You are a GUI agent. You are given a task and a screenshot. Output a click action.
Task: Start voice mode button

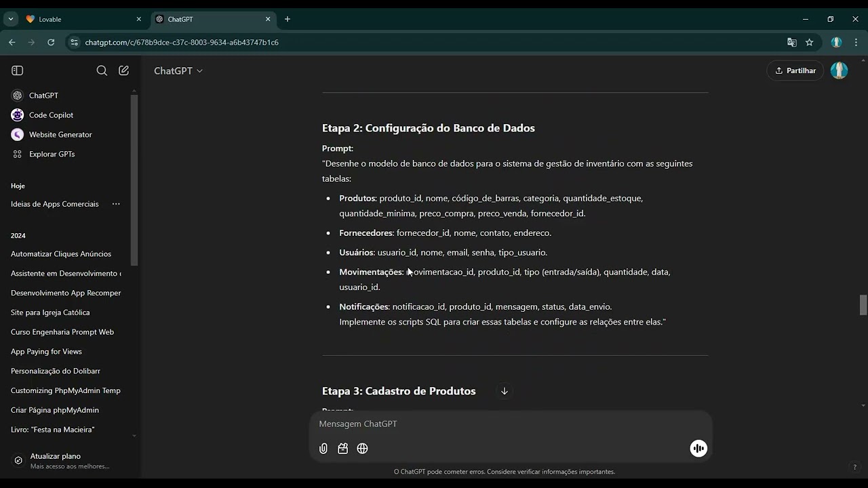tap(698, 449)
